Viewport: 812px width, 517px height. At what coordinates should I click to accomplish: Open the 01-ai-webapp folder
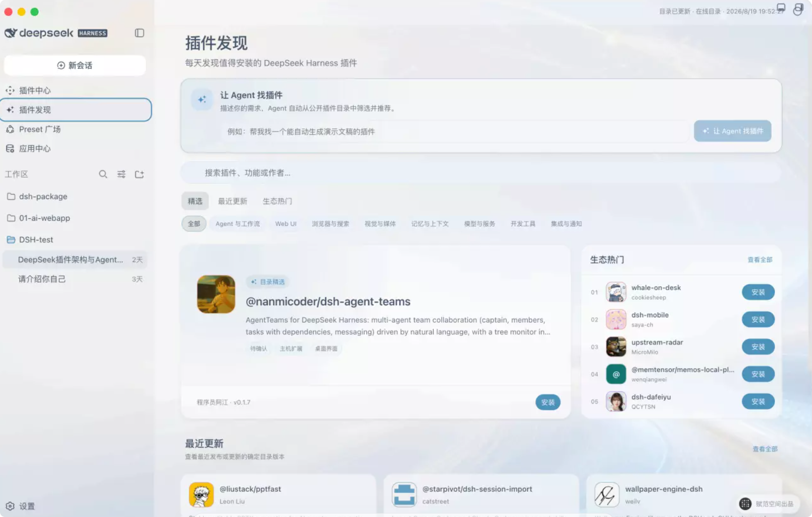tap(75, 218)
